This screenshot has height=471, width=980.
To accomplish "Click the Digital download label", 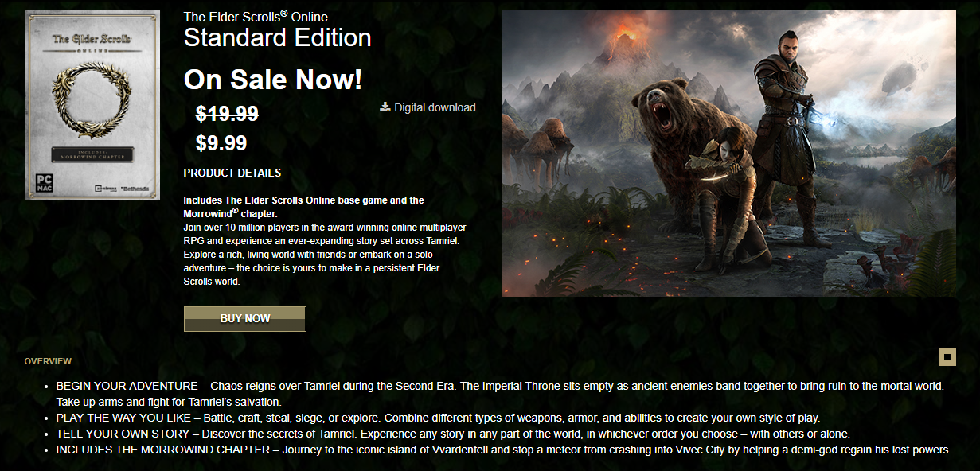I will point(435,107).
